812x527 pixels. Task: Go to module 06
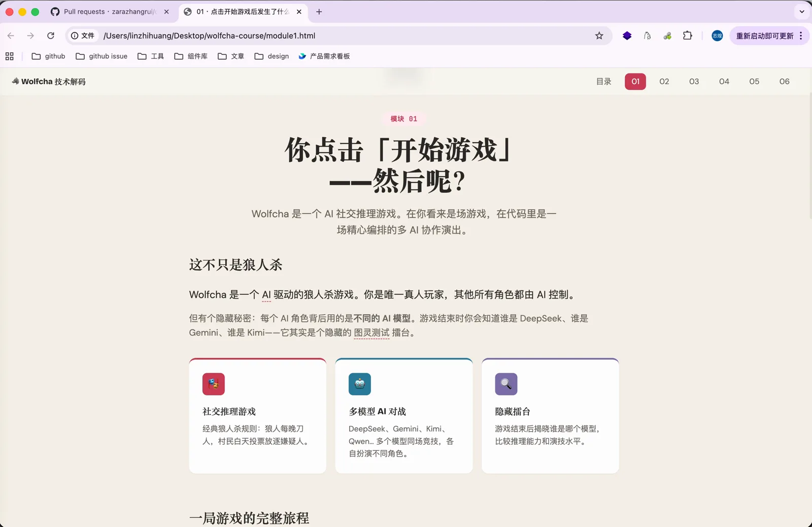[x=785, y=81]
